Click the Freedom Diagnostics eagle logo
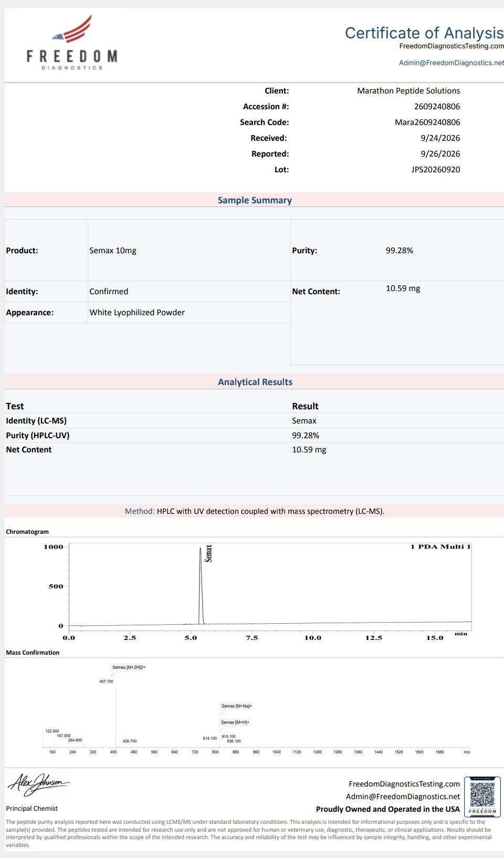504x858 pixels. point(72,43)
